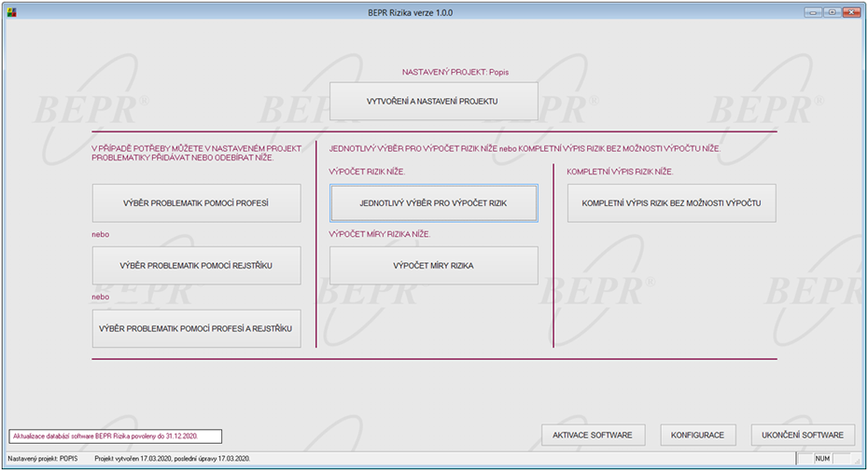
Task: Click 'VÝPOČET MÍRY RIZIKA NÍŽE.' label
Action: point(379,234)
